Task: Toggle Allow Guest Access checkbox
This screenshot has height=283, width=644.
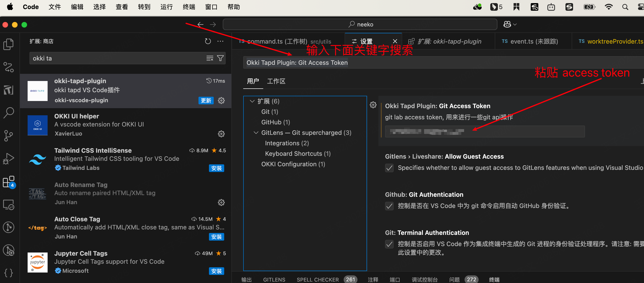Action: coord(389,168)
